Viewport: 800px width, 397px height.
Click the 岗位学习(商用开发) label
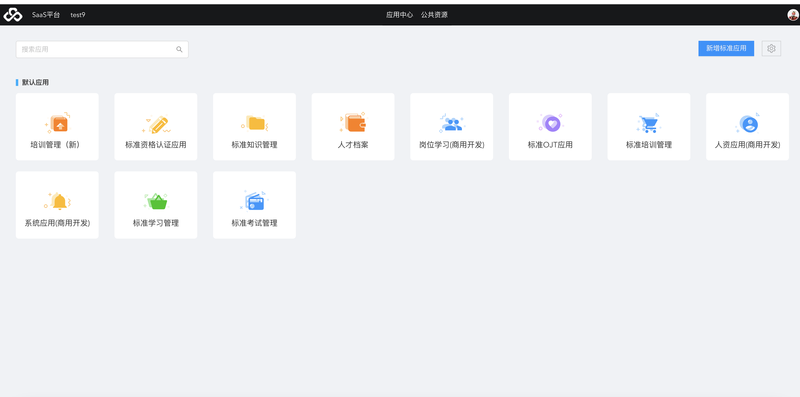pos(452,145)
